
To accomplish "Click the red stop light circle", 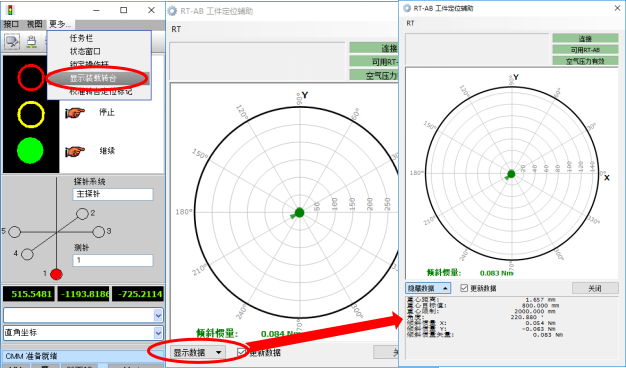I will (x=31, y=77).
